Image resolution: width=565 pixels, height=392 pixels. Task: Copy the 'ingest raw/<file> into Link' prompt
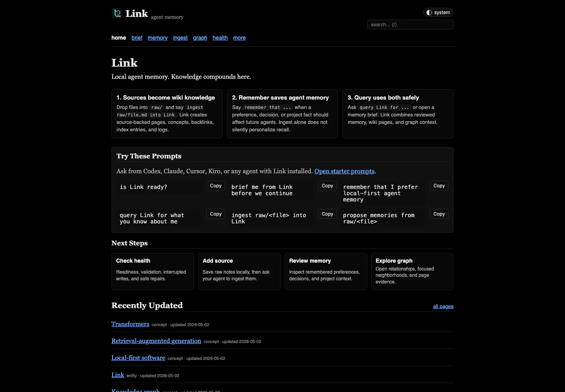pos(327,214)
